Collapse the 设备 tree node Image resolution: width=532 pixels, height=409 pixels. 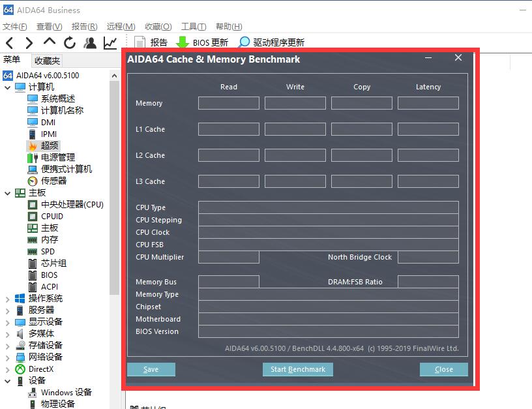[7, 381]
